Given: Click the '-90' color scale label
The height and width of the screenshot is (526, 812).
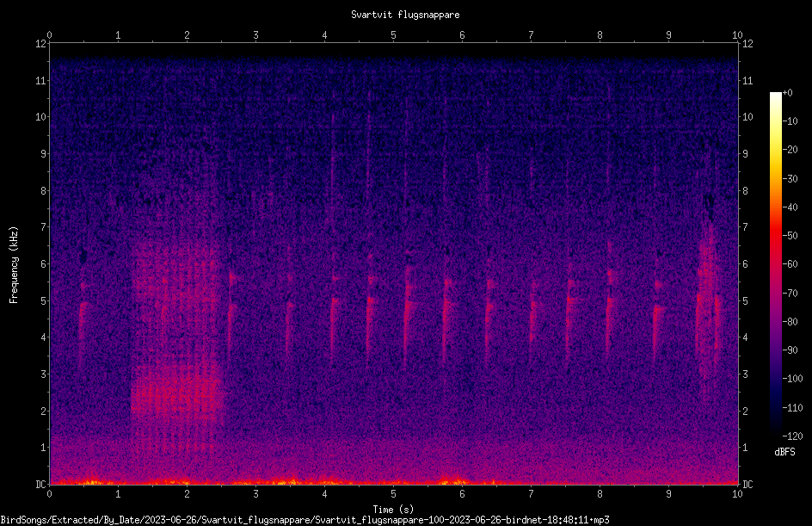Looking at the screenshot, I should 790,350.
